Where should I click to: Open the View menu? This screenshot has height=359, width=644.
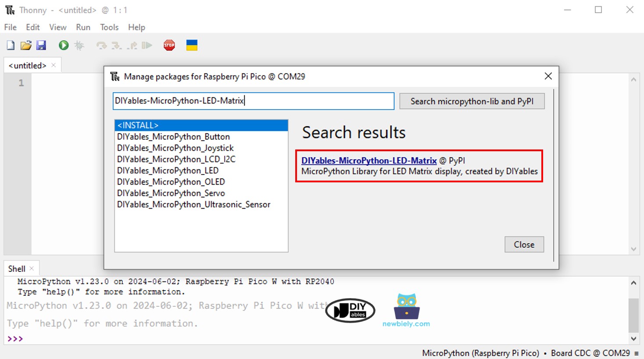[57, 27]
